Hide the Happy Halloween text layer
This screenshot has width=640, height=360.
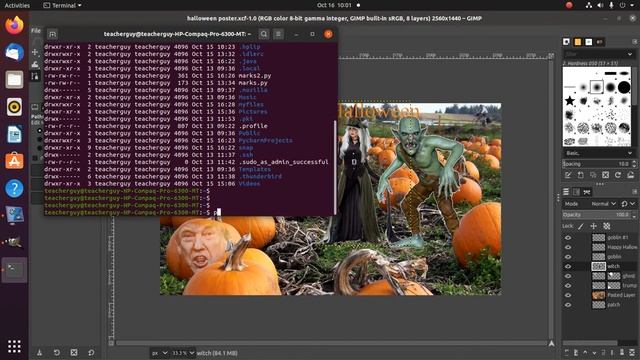(568, 247)
